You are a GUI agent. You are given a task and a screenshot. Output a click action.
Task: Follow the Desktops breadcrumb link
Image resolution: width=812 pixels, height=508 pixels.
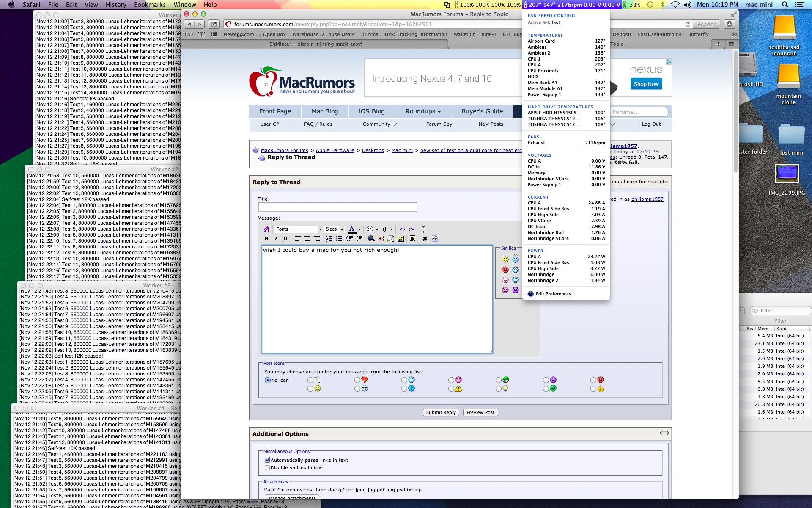[x=373, y=150]
